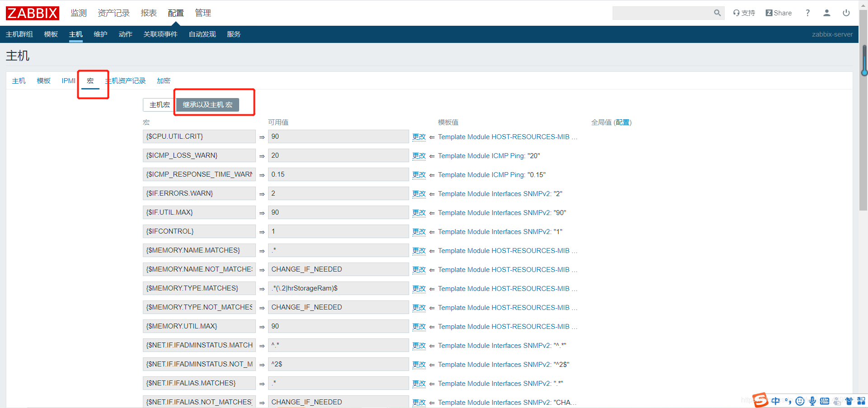This screenshot has width=868, height=408.
Task: Toggle Chinese/English 中 input mode
Action: (x=776, y=401)
